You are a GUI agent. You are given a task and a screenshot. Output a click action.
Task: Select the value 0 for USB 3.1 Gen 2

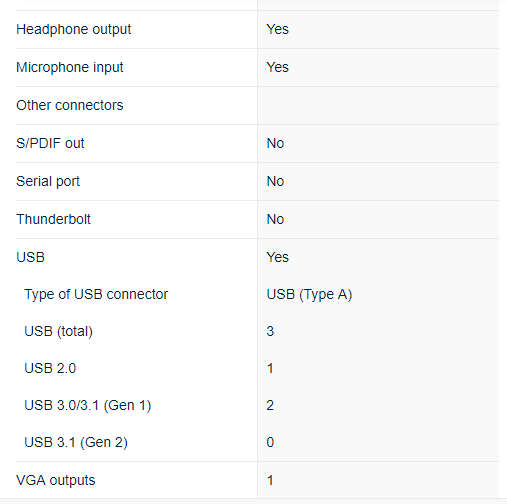click(x=270, y=442)
